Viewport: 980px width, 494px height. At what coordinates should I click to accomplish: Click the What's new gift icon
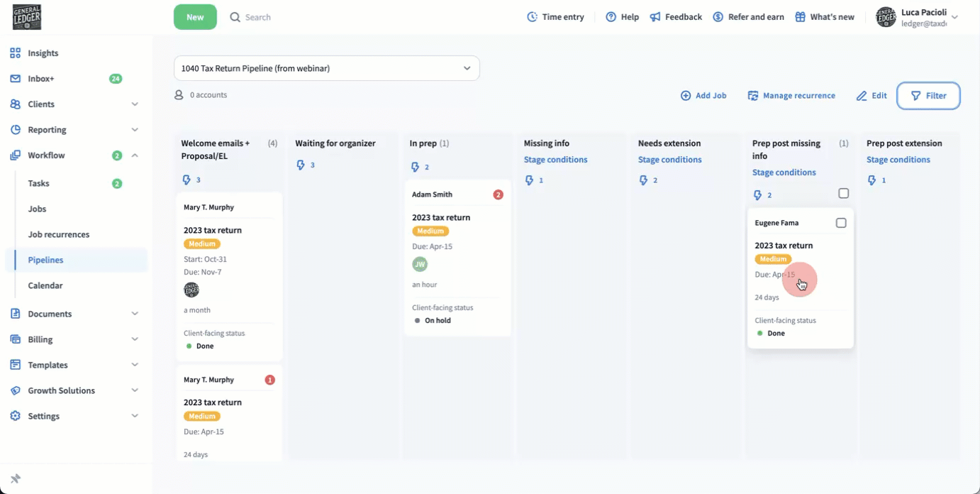coord(800,17)
